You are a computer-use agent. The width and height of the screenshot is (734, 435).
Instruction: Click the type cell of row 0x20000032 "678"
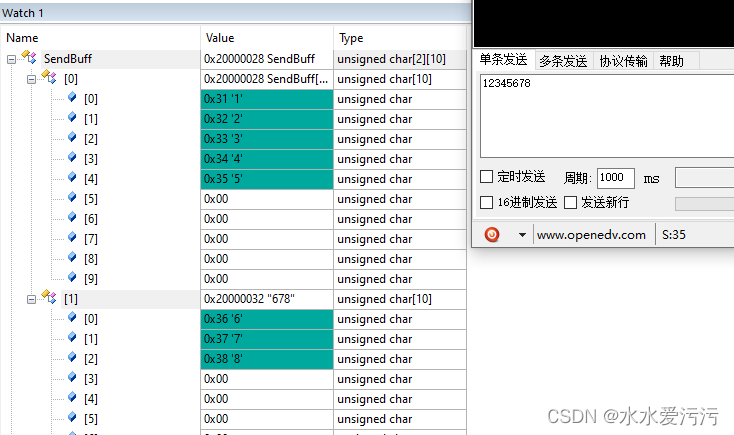point(400,299)
